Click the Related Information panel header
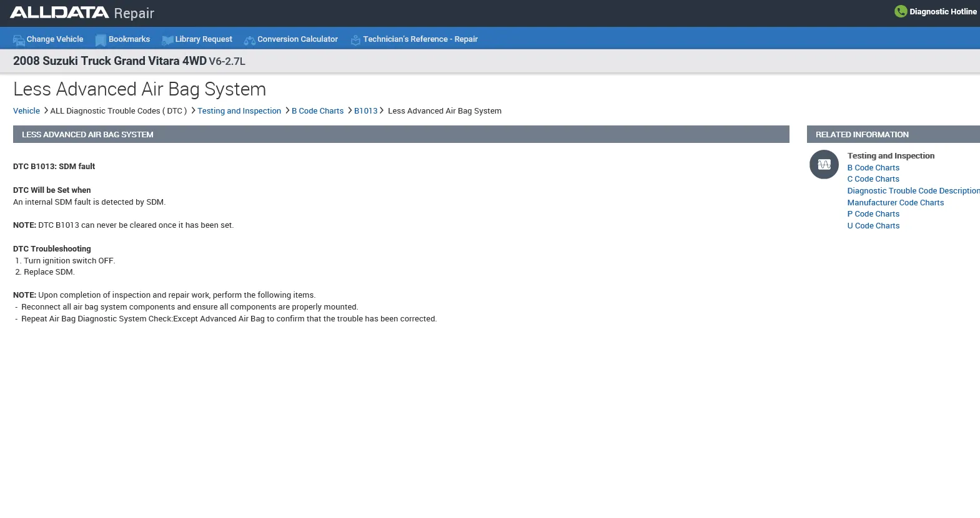 click(893, 134)
